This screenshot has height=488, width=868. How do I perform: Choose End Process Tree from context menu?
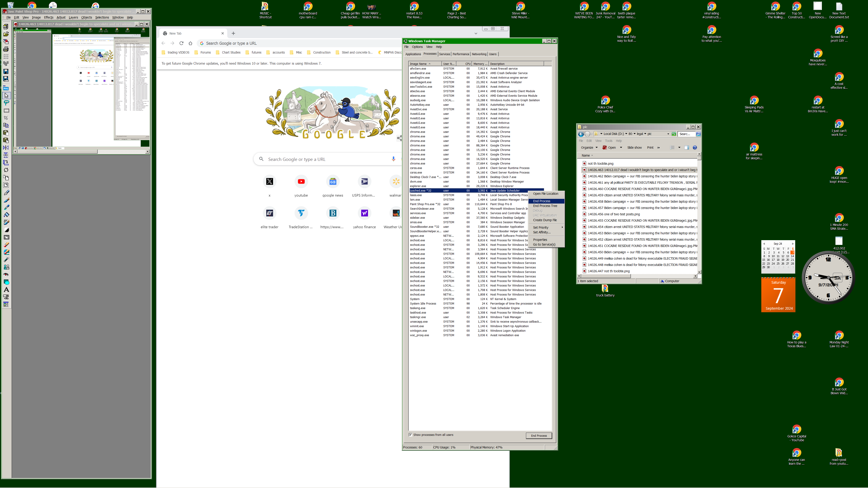pyautogui.click(x=545, y=206)
